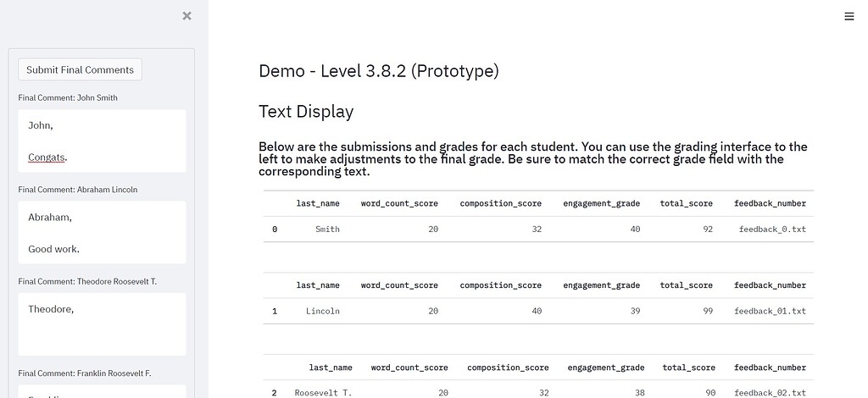Select the feedback_01.txt cell
Image resolution: width=868 pixels, height=398 pixels.
pos(770,312)
